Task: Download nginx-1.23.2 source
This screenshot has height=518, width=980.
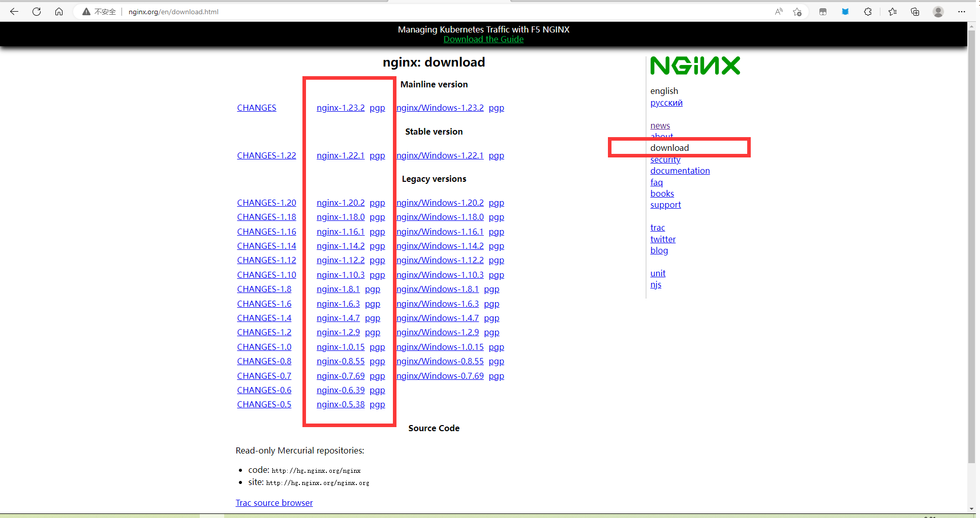Action: point(341,108)
